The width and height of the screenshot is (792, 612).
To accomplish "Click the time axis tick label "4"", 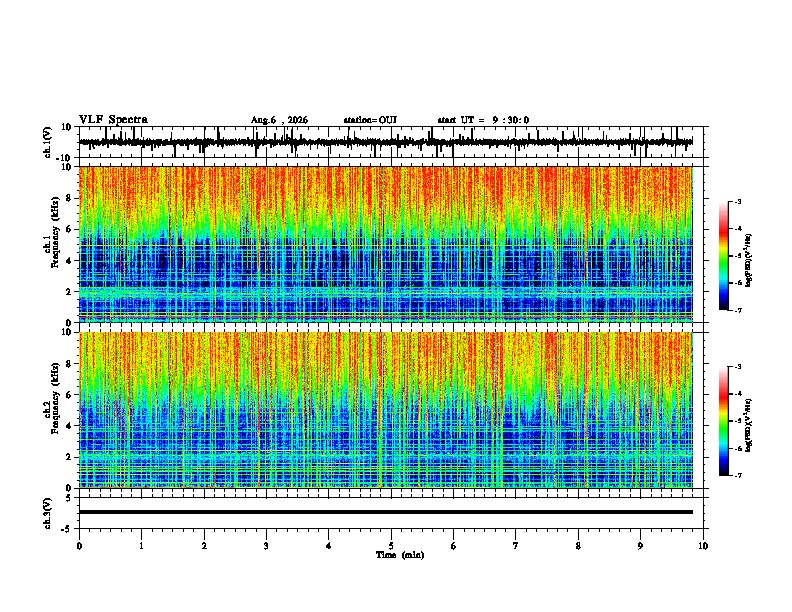I will [329, 546].
